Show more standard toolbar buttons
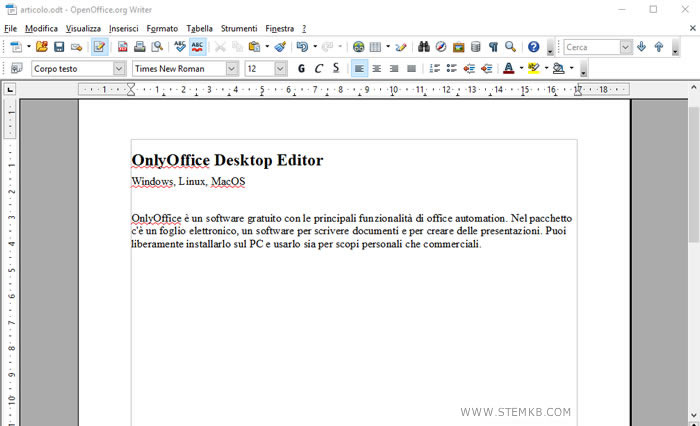The image size is (700, 426). point(550,47)
